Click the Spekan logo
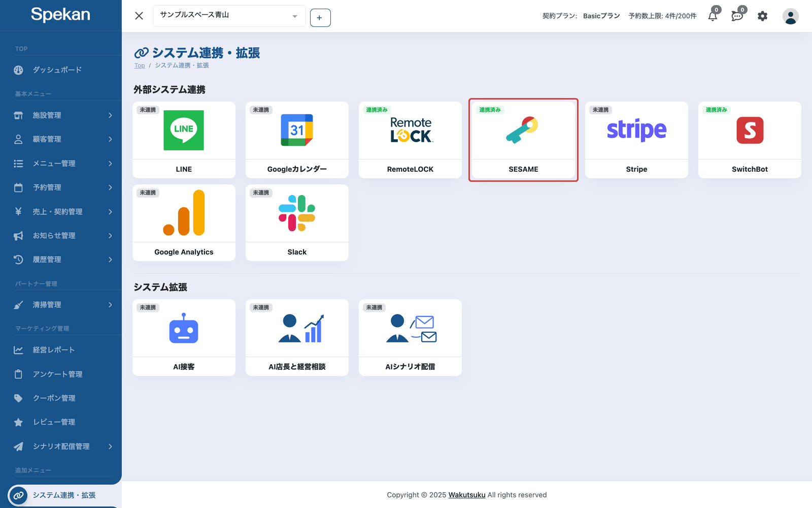The height and width of the screenshot is (508, 812). (x=60, y=15)
